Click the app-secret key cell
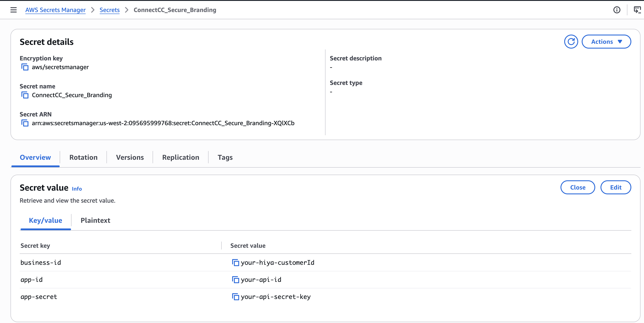This screenshot has height=323, width=644. [39, 297]
